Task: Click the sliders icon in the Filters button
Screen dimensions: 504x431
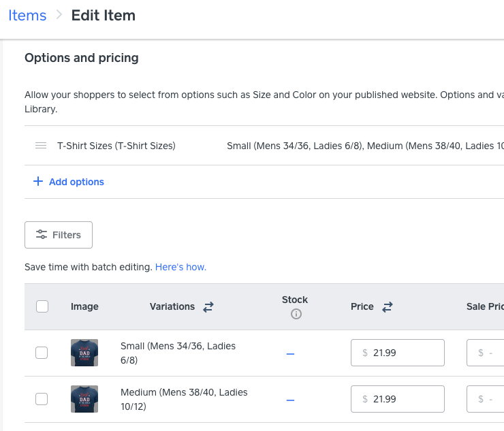Action: click(x=42, y=235)
